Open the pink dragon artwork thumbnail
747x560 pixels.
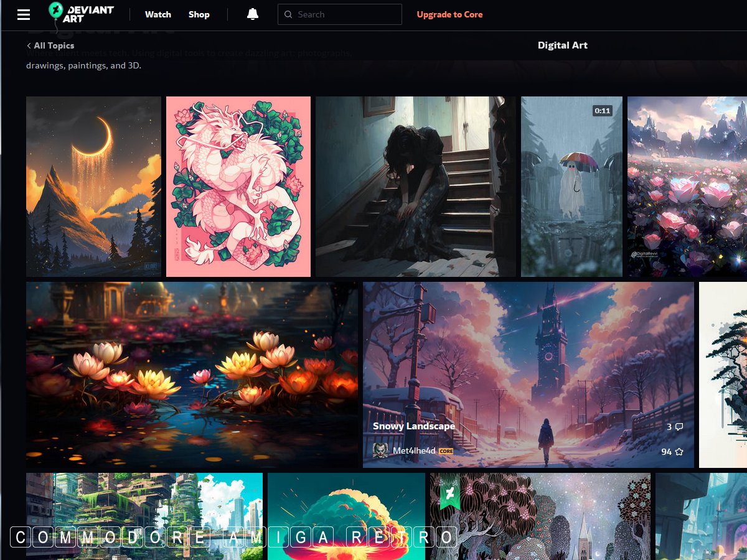click(x=238, y=187)
